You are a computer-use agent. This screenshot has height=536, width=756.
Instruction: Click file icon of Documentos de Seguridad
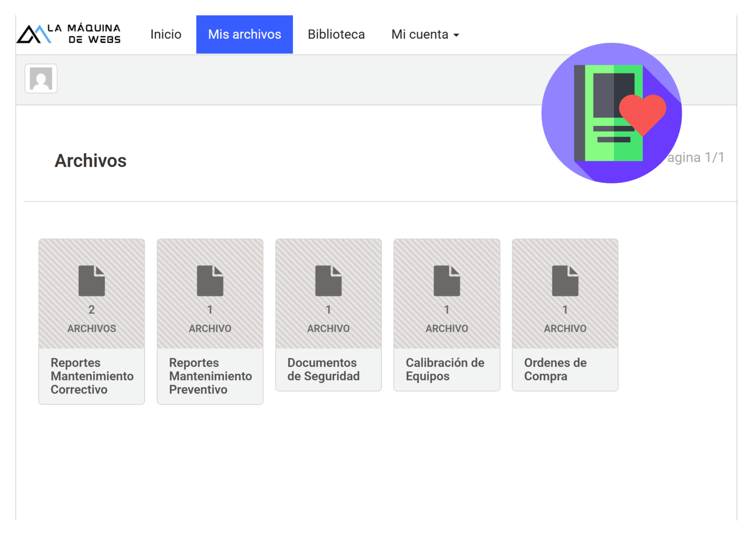328,281
